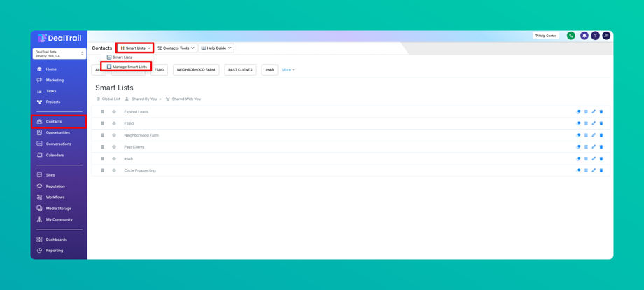The image size is (644, 290).
Task: Edit the IHAB smart list
Action: pos(594,158)
